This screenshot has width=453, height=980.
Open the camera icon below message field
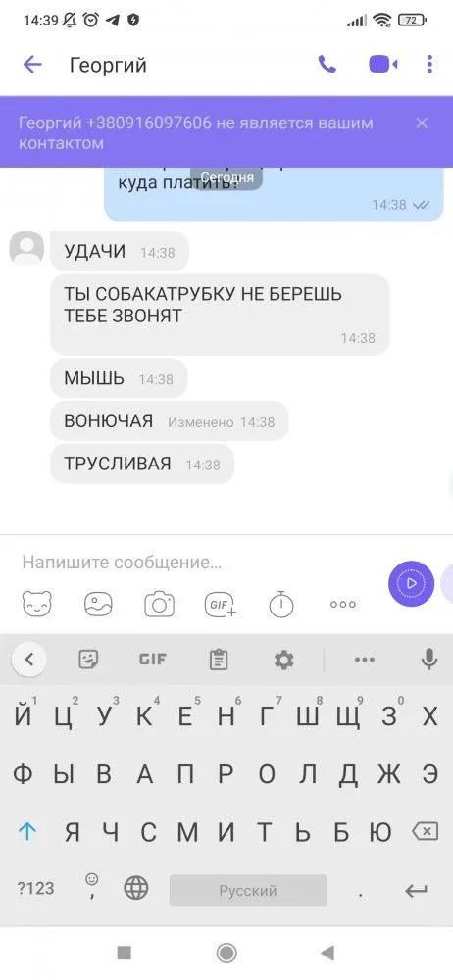160,605
